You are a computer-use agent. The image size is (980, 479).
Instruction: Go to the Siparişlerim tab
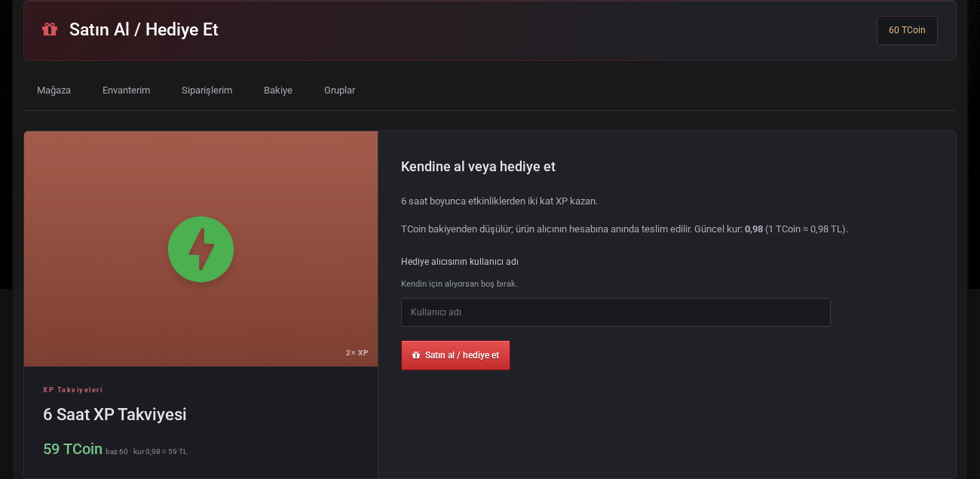207,91
